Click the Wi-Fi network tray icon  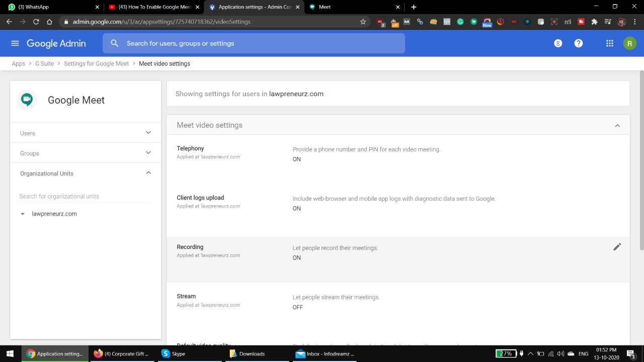click(x=551, y=354)
